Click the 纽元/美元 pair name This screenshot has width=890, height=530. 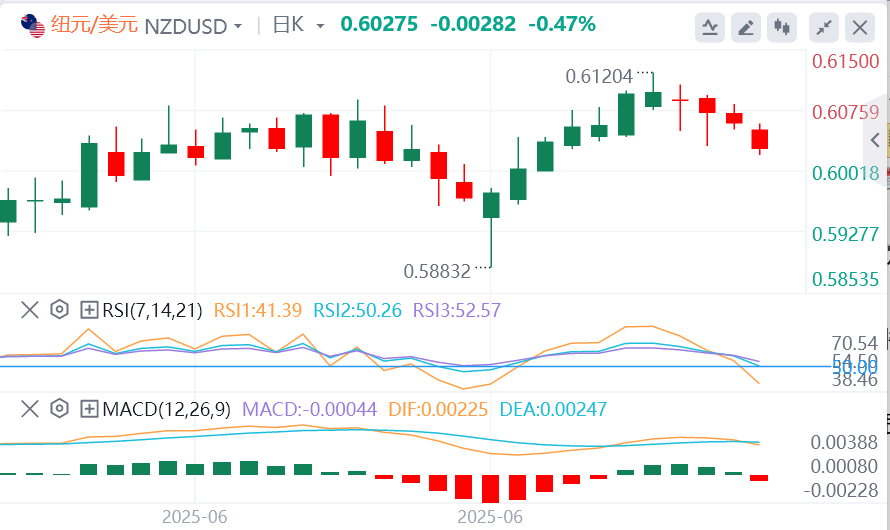pos(94,25)
